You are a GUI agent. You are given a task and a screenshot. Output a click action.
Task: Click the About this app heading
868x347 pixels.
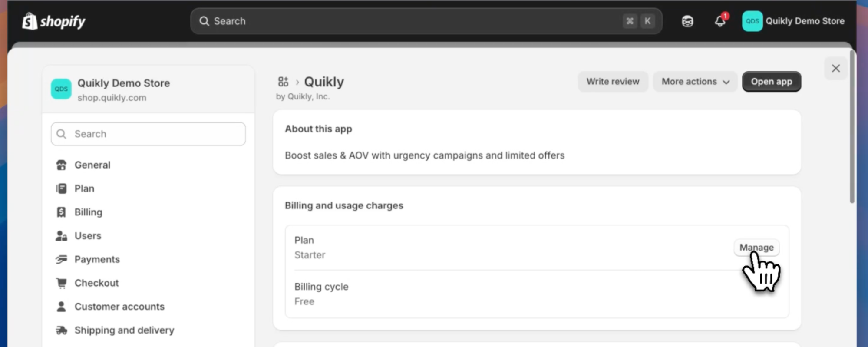pos(318,129)
